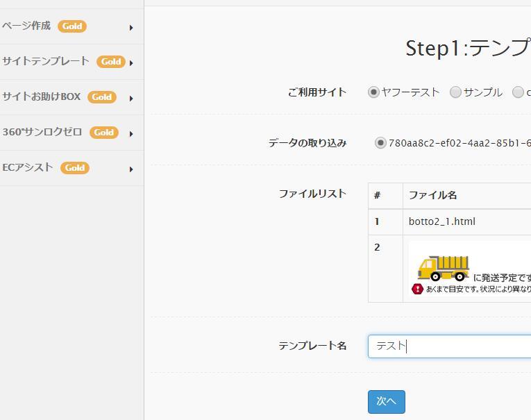The image size is (531, 420).
Task: Click Gold badge beside サイトお助けBOX
Action: click(x=101, y=97)
